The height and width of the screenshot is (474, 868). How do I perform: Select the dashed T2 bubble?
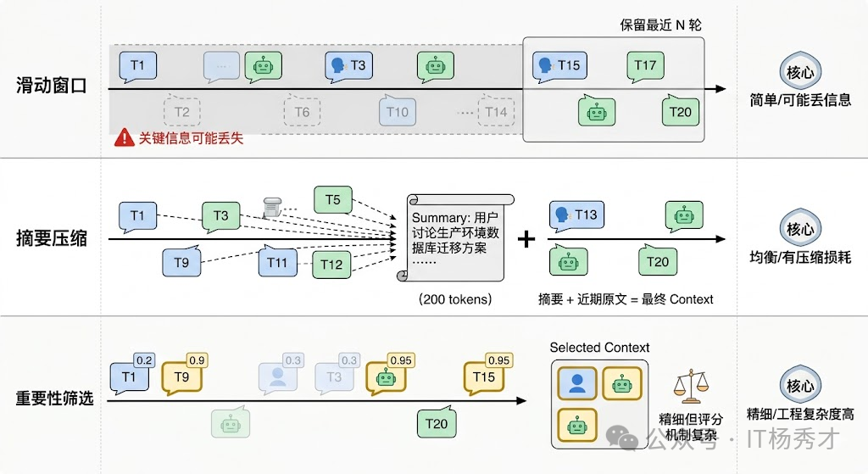click(181, 111)
